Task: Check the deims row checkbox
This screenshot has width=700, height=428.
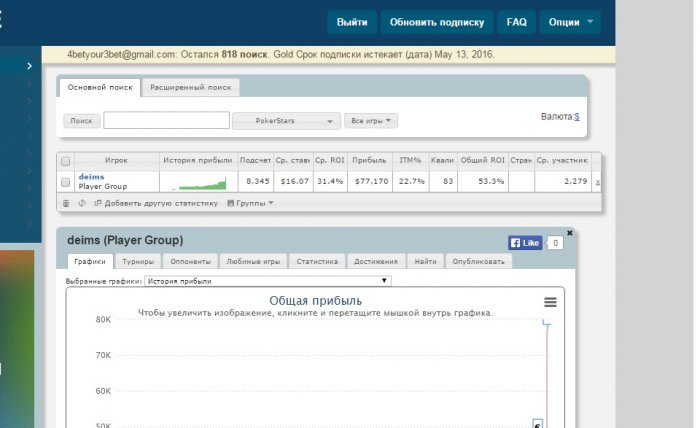Action: [x=66, y=182]
